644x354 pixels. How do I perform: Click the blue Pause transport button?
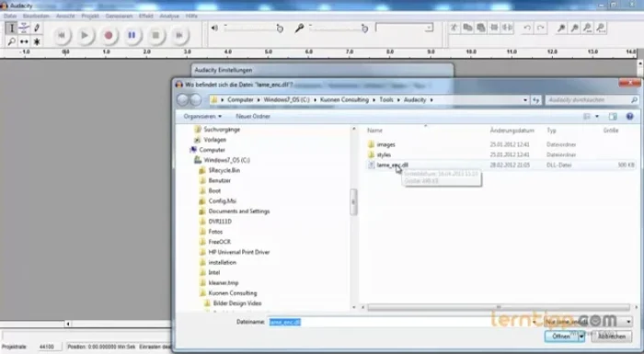coord(132,35)
